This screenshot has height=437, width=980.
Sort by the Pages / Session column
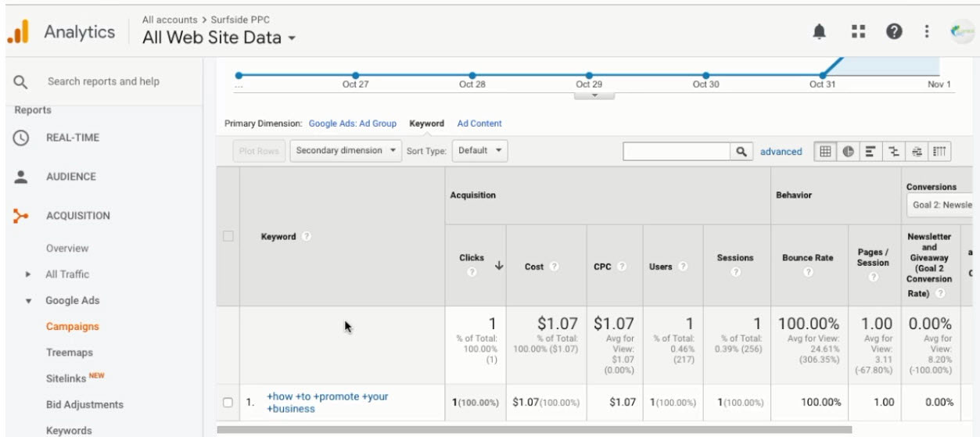(x=873, y=258)
